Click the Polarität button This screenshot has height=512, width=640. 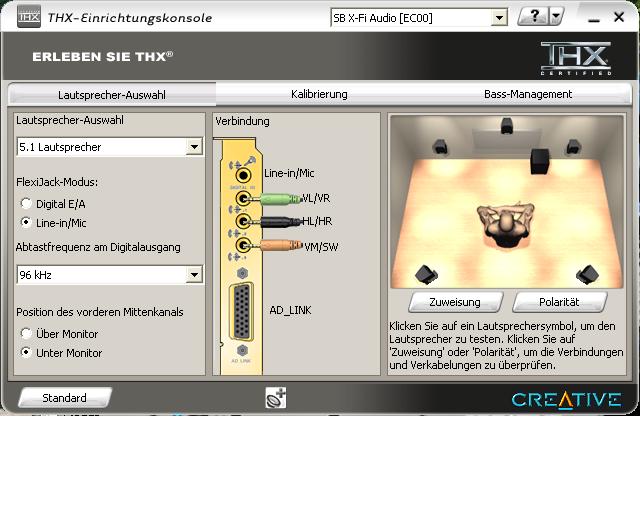point(559,302)
